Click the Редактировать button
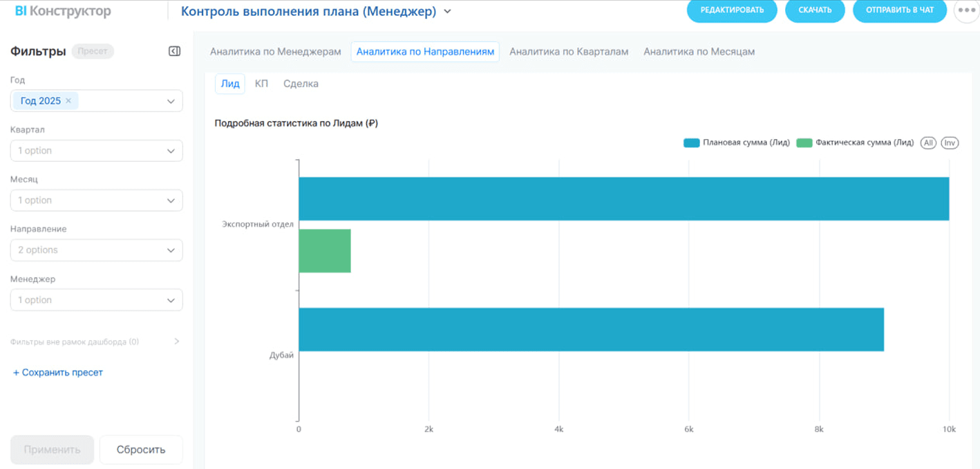This screenshot has width=980, height=469. [x=731, y=10]
